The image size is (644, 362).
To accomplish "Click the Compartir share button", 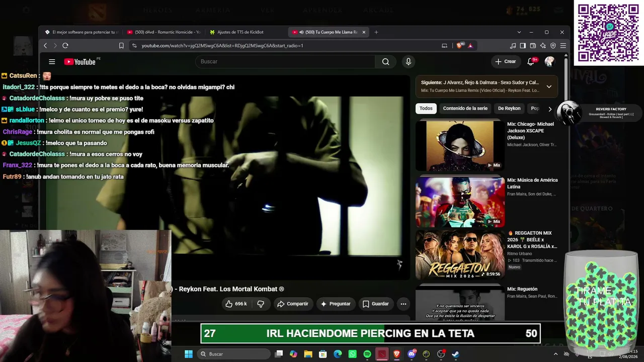I will tap(293, 304).
